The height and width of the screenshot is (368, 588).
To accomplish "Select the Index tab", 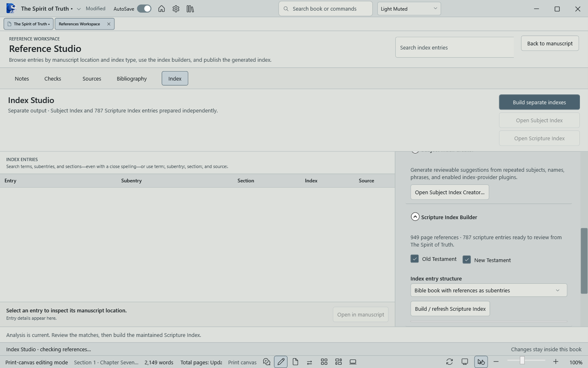I will pos(175,79).
